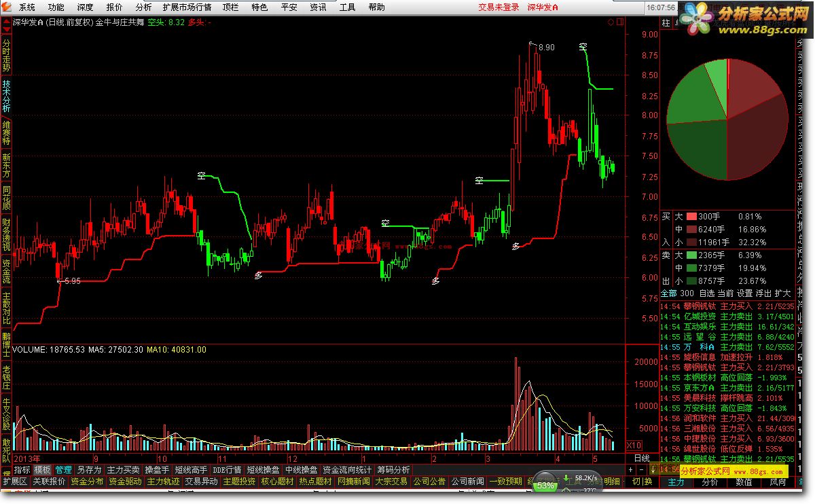Open the 帮助 menu
This screenshot has width=815, height=504.
(x=376, y=7)
